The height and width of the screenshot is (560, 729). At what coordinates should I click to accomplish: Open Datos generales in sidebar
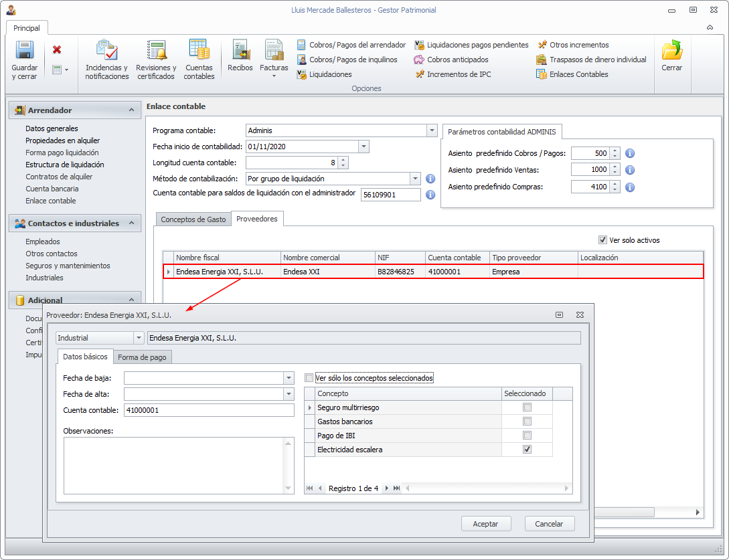(x=52, y=128)
